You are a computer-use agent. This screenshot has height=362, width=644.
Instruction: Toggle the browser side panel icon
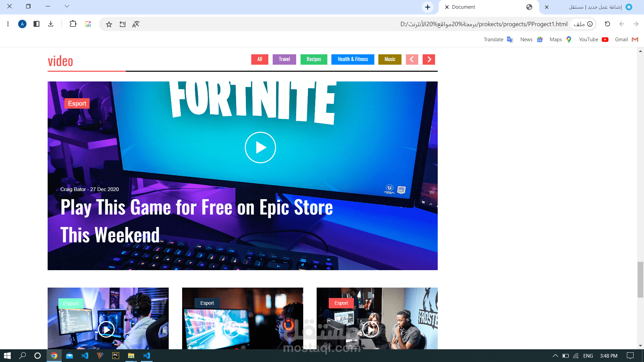(x=37, y=24)
